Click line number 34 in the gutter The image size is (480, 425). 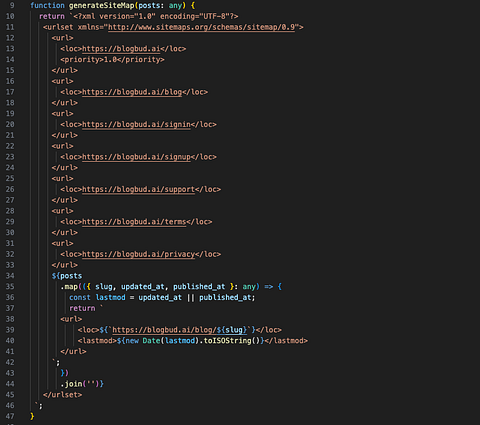click(x=10, y=276)
